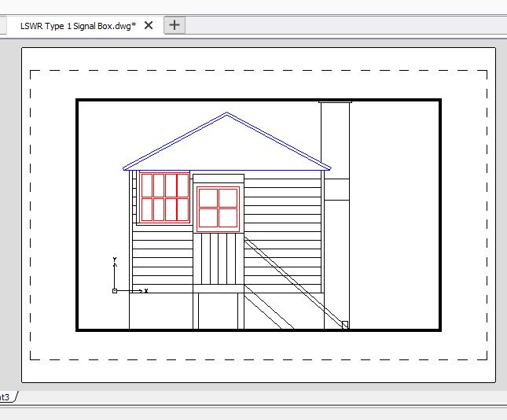Select the vertical plank door panel
This screenshot has height=420, width=507.
click(218, 258)
